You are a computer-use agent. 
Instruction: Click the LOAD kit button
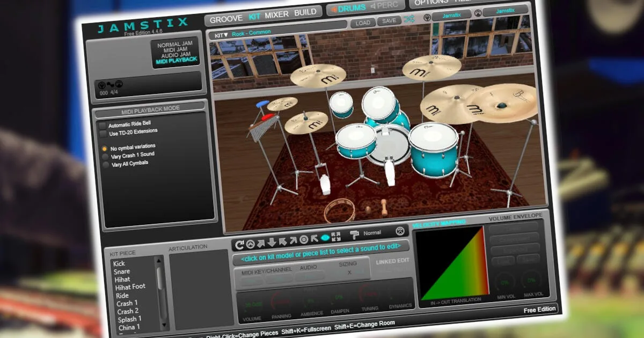pyautogui.click(x=363, y=23)
